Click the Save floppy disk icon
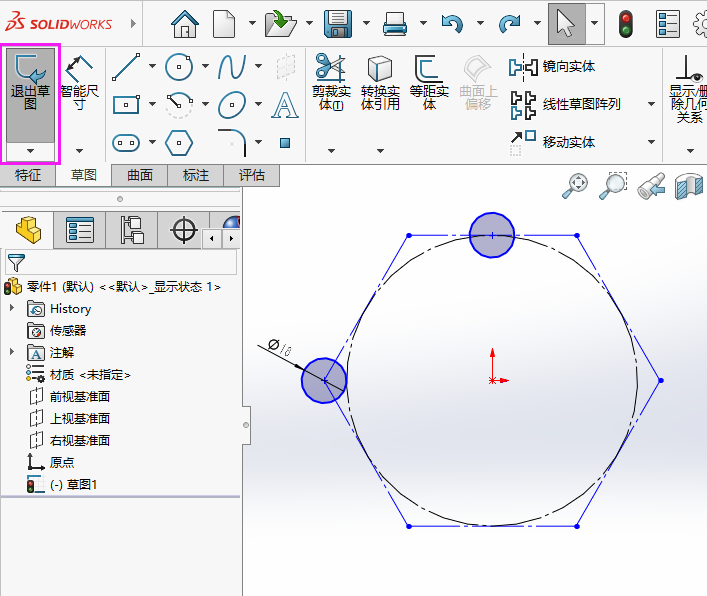 338,23
